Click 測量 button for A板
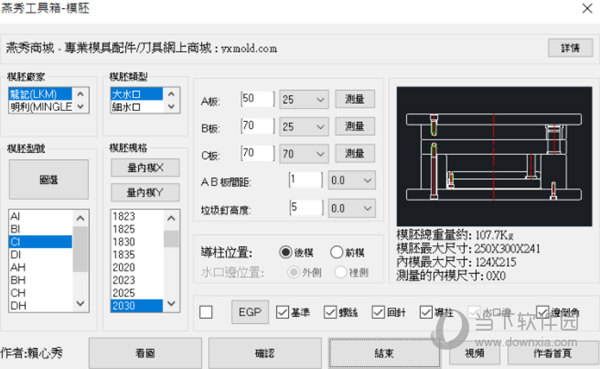Screen dimensions: 600x369 tap(355, 99)
